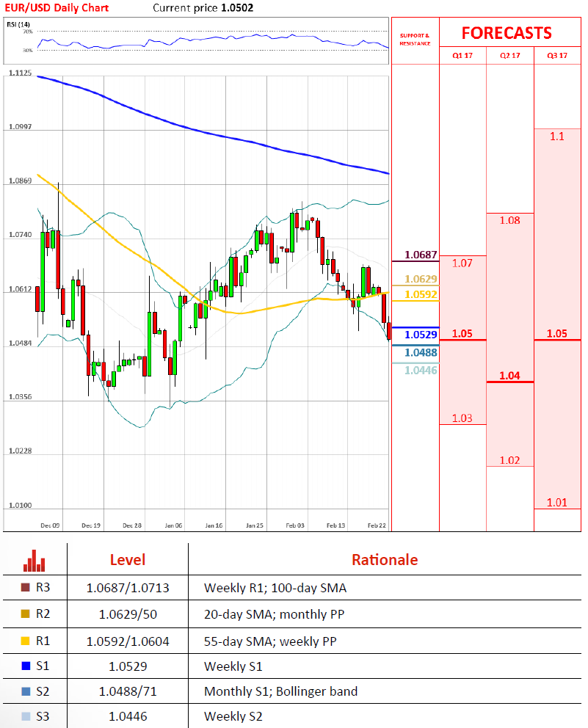Click resistance level 1.0687 marker
Screen dimensions: 588x728
click(421, 255)
